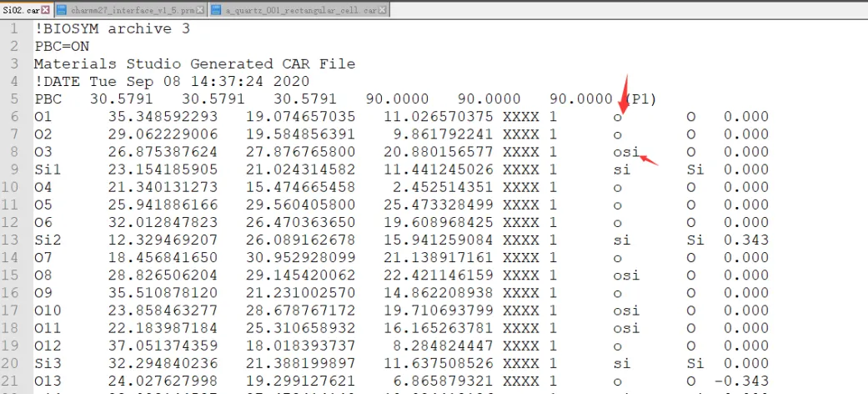Click the atom name 'O8'
Screen dimensions: 868x394
(x=43, y=276)
